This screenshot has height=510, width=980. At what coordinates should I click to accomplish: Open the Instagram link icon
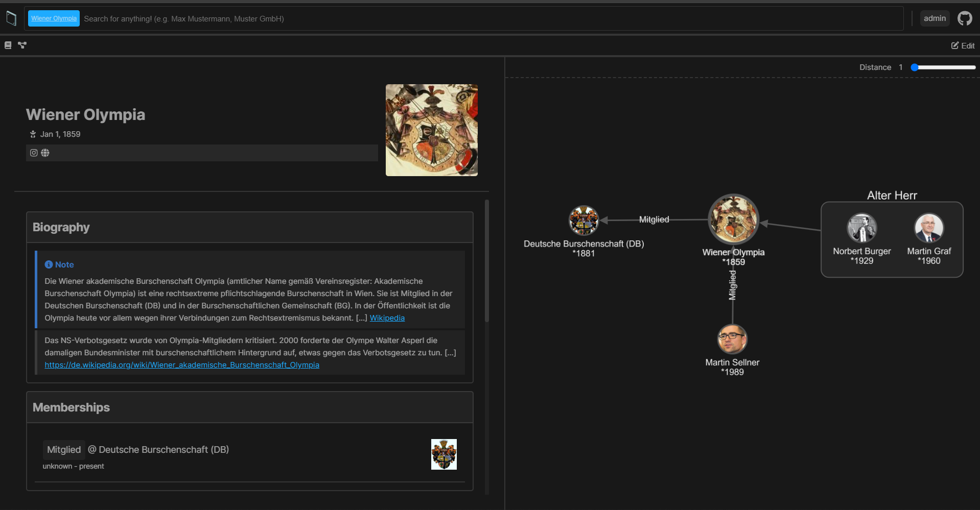pos(34,153)
